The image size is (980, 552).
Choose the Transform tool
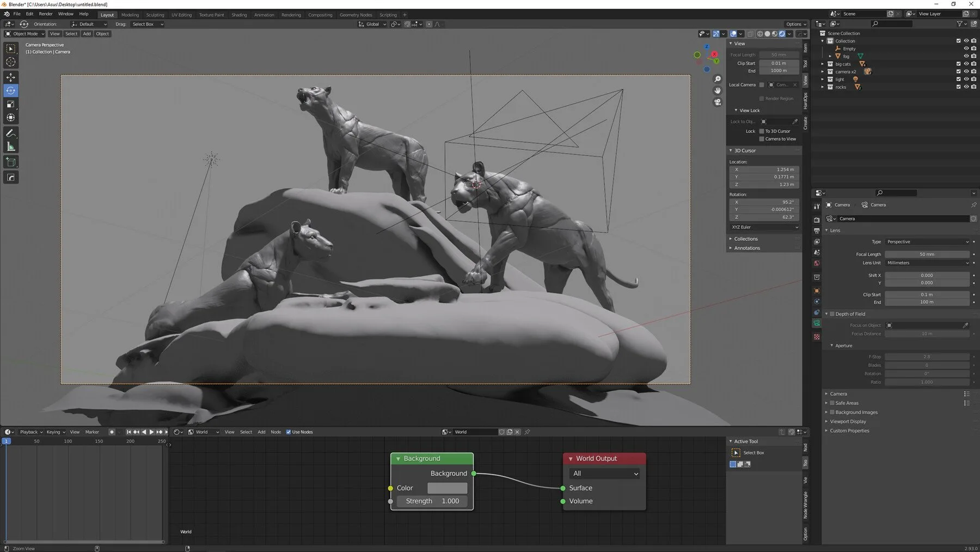[10, 118]
